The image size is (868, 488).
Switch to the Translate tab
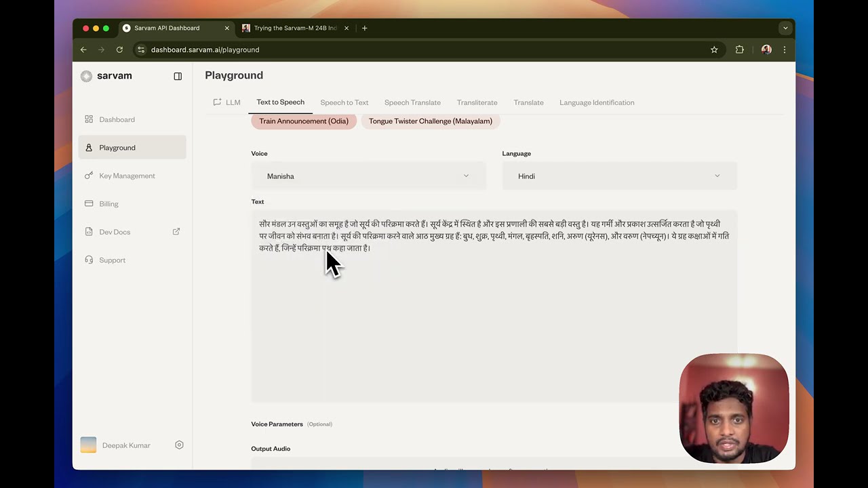[x=528, y=102]
